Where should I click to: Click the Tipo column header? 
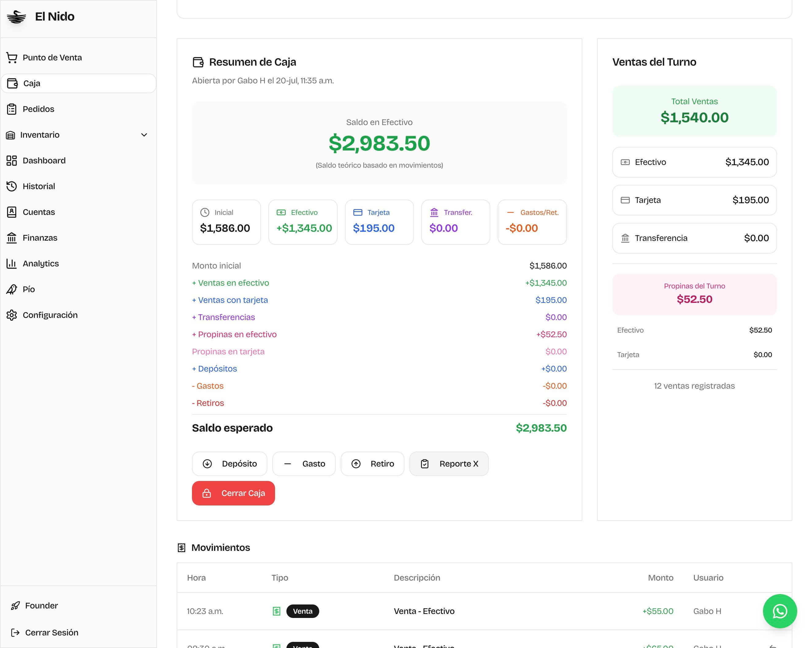pyautogui.click(x=280, y=578)
